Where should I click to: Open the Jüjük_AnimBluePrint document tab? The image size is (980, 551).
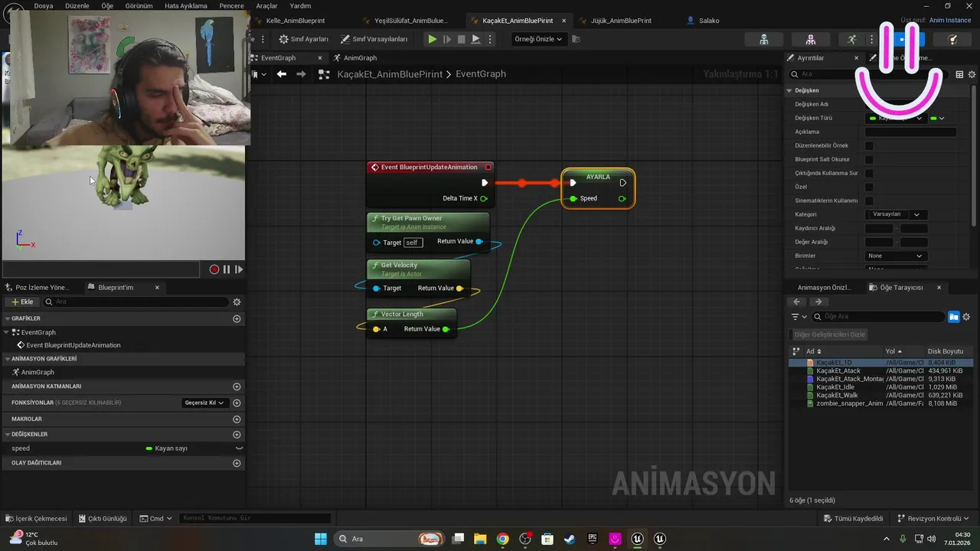tap(621, 21)
